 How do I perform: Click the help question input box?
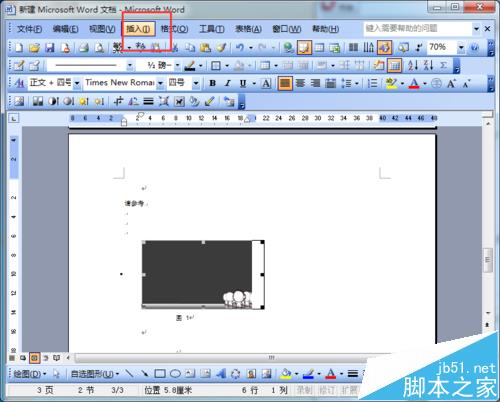418,29
